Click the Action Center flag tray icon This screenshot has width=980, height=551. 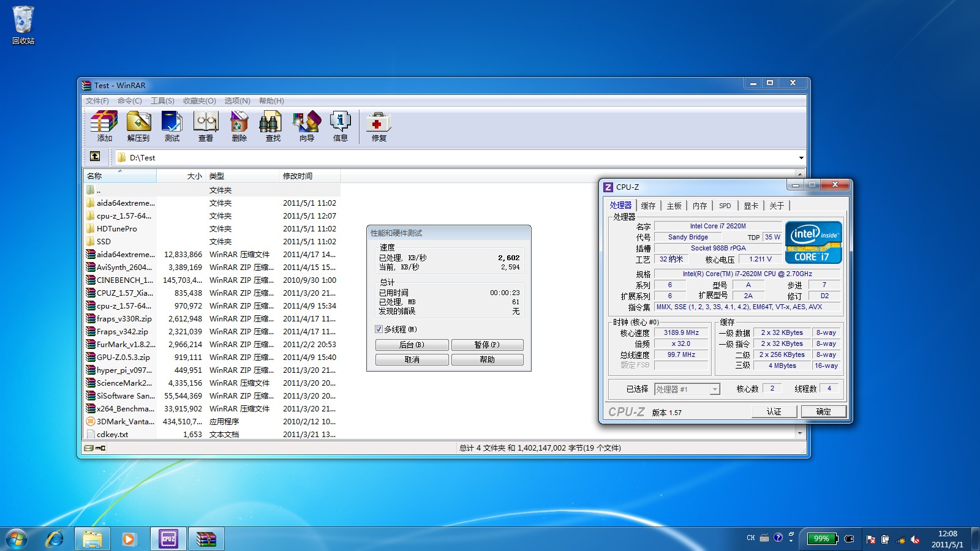click(871, 539)
